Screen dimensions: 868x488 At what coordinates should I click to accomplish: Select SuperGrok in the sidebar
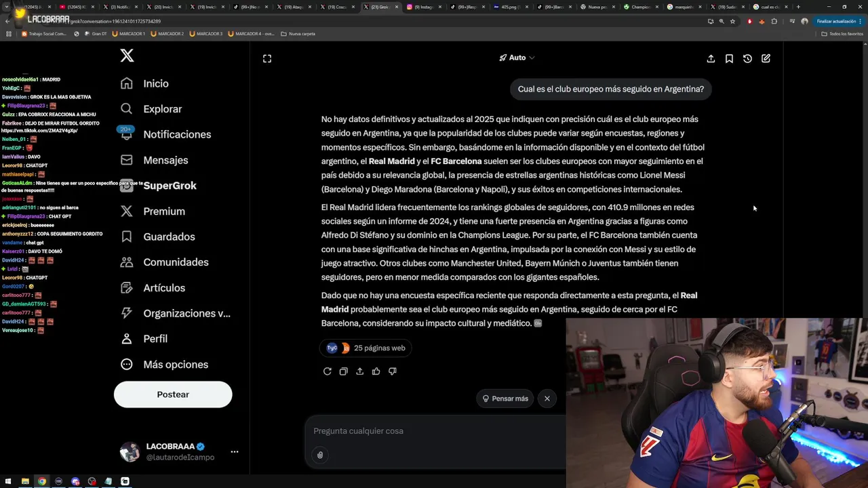pyautogui.click(x=158, y=186)
